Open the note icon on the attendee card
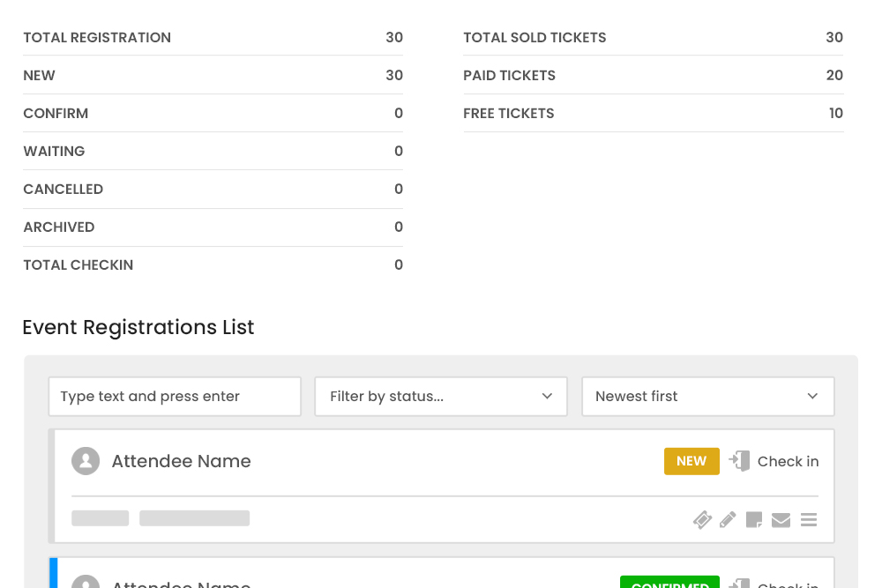Screen dimensions: 882x588 pyautogui.click(x=754, y=520)
